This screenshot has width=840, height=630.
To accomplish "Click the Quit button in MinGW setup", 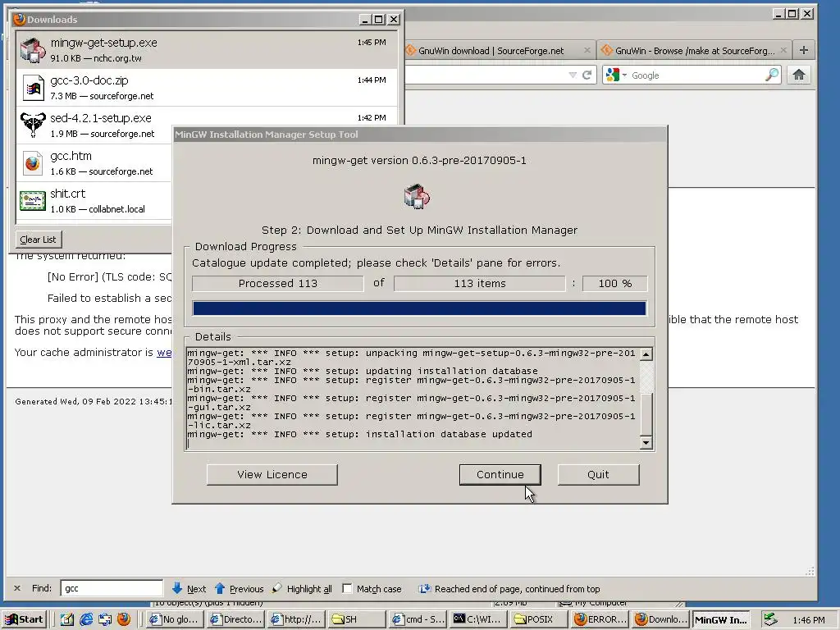I will [598, 474].
